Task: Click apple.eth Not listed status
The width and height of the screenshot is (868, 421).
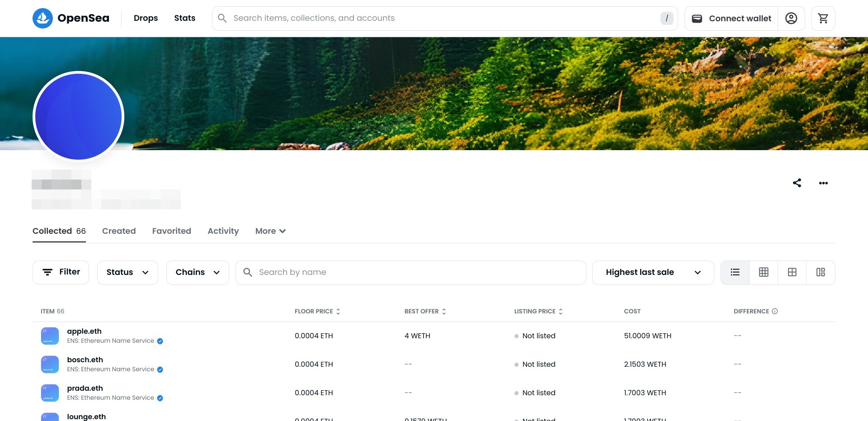Action: [535, 336]
